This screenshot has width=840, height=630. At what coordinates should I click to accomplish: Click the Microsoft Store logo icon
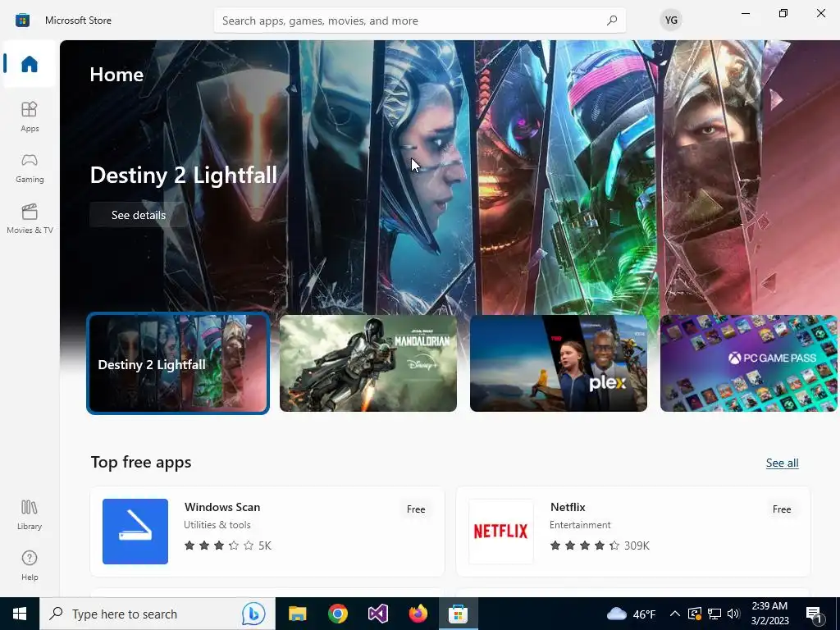(22, 21)
